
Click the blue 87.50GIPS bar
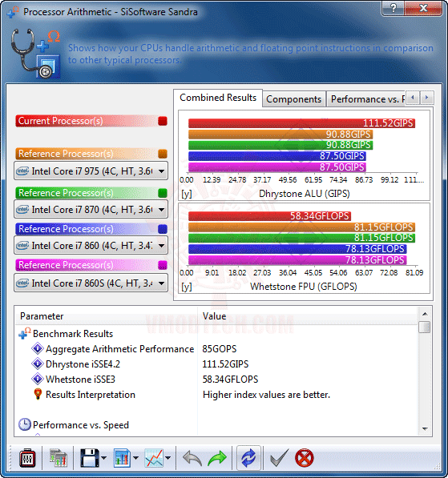click(277, 156)
